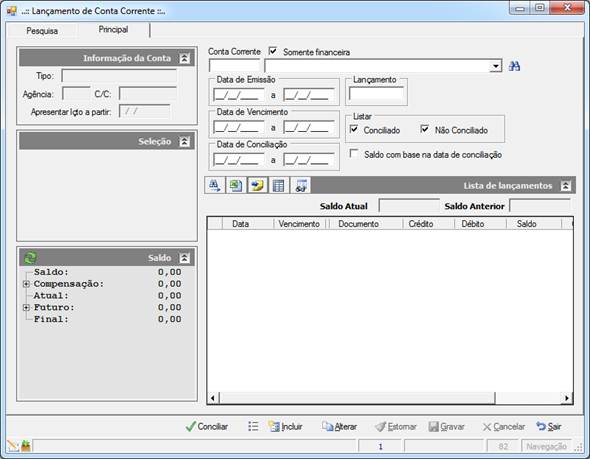Click the Incluir button
This screenshot has height=459, width=590.
tap(285, 426)
